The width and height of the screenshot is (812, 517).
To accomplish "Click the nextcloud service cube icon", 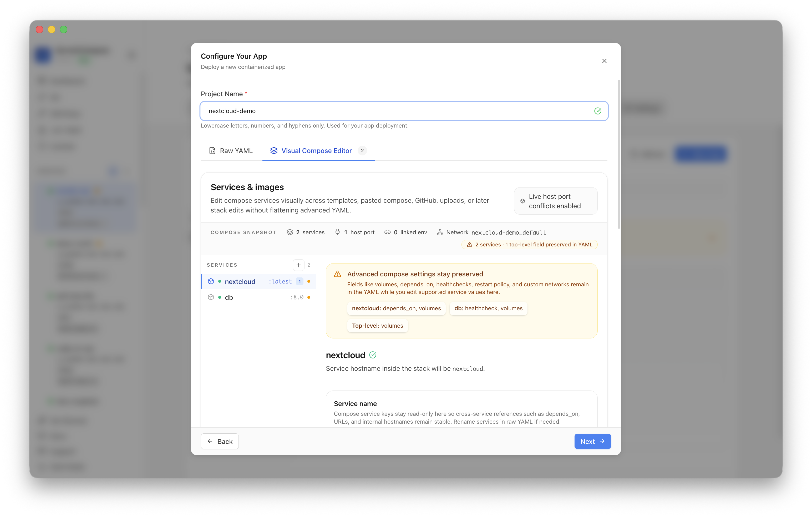I will pyautogui.click(x=211, y=282).
